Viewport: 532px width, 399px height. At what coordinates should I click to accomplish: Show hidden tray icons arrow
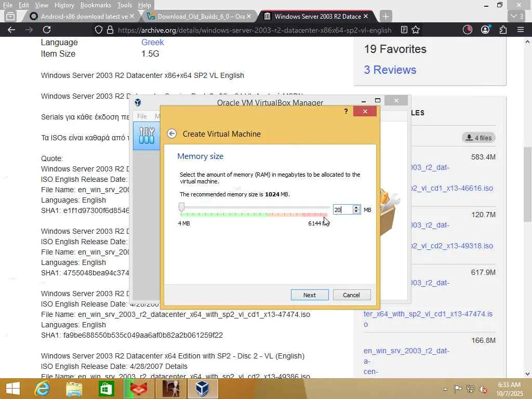pos(445,389)
